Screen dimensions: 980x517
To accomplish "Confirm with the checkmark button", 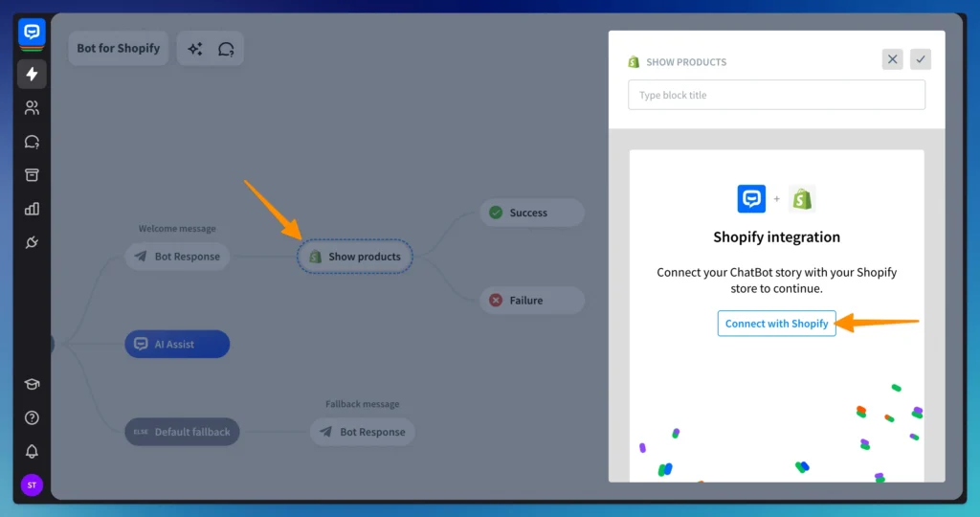I will pyautogui.click(x=921, y=59).
